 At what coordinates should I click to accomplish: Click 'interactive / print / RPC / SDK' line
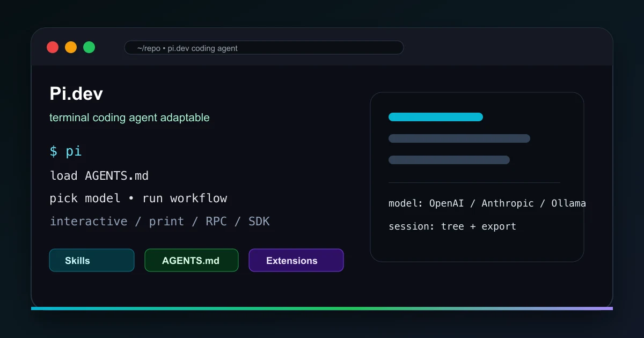pyautogui.click(x=160, y=221)
